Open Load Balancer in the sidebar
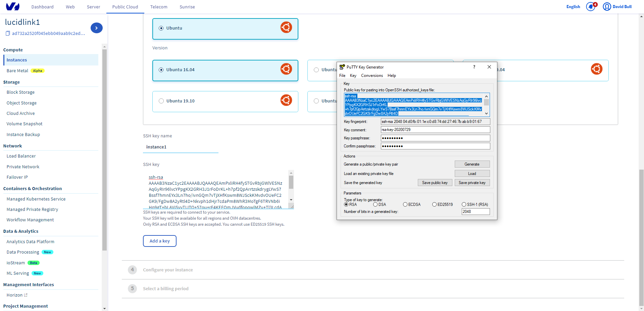Screen dimensions: 644x311 coord(21,156)
